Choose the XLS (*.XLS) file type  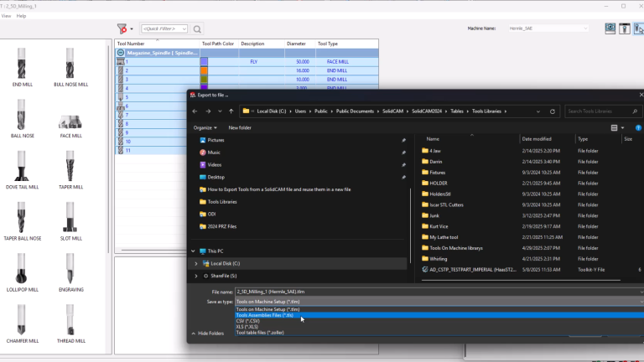(x=439, y=327)
